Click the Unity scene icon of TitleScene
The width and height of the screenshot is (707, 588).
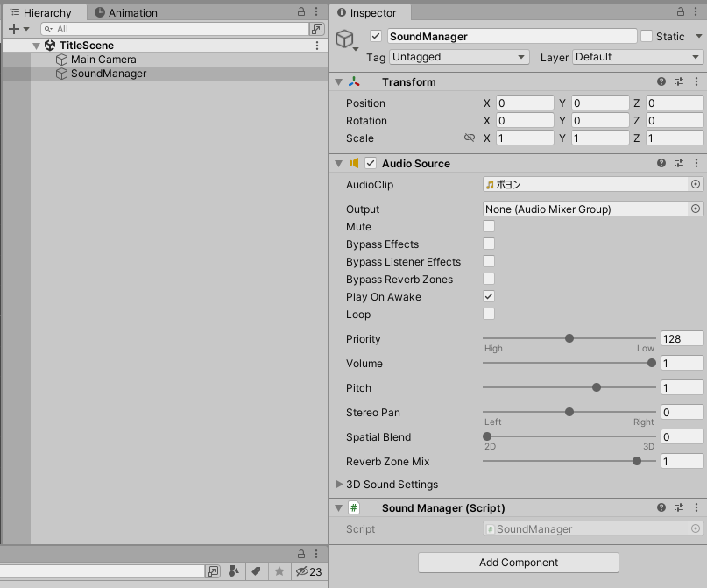(x=50, y=46)
